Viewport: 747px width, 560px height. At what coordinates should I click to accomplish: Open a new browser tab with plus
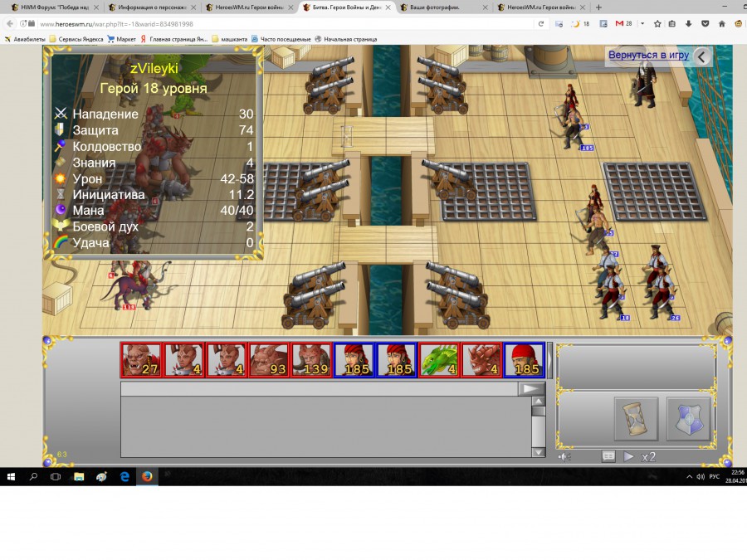[598, 7]
